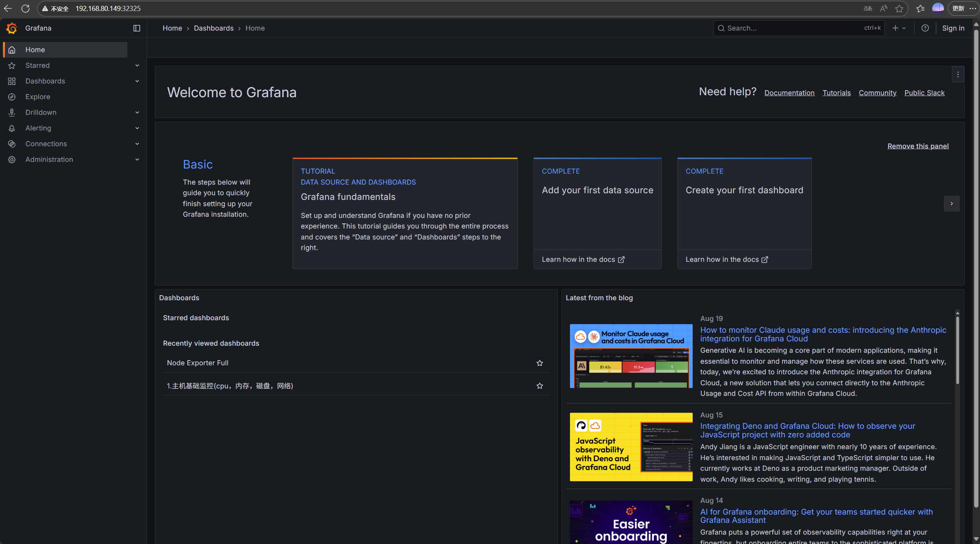Screen dimensions: 980x544
Task: Open the help question mark icon
Action: point(925,28)
